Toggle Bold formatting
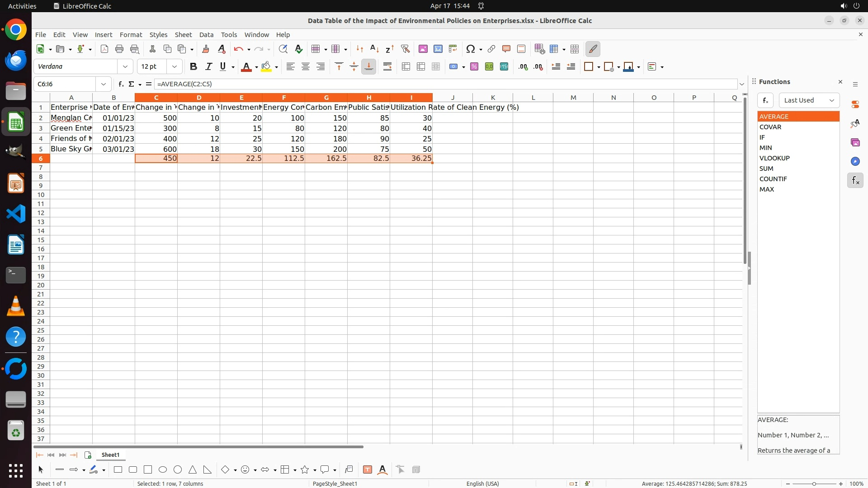This screenshot has width=868, height=488. coord(193,66)
